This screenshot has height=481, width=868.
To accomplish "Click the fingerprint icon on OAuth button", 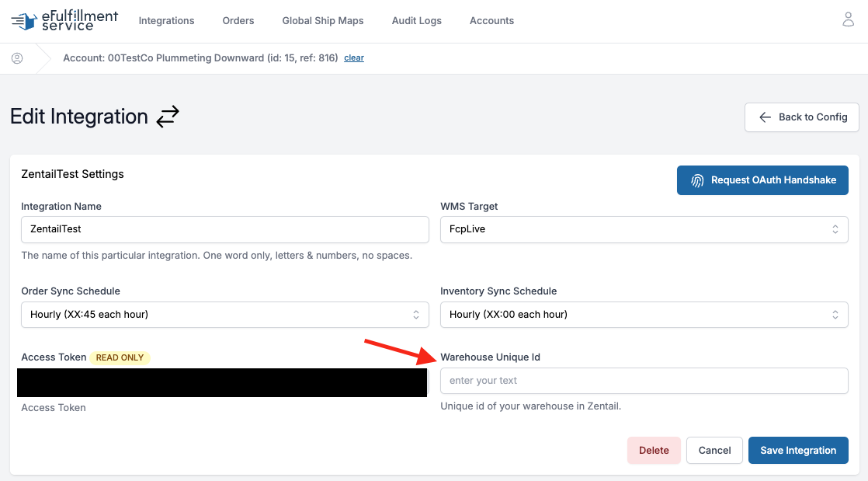I will 697,180.
